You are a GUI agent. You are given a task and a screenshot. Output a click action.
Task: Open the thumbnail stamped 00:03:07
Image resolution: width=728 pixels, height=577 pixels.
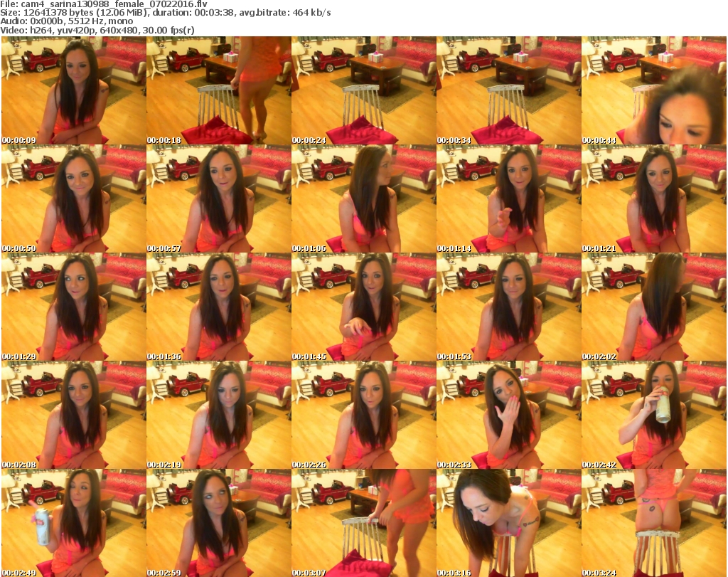click(x=363, y=523)
